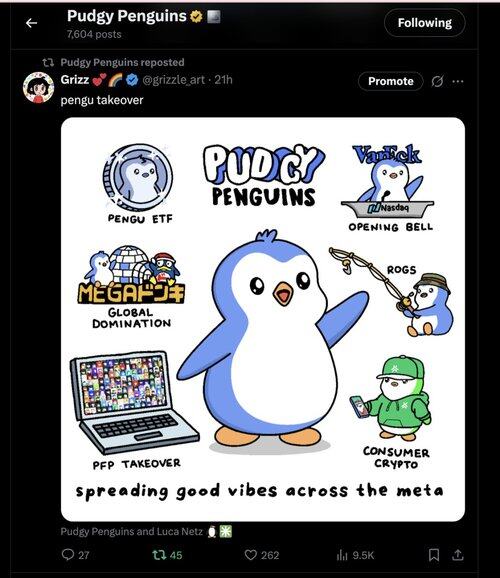Go back using the left arrow

31,23
